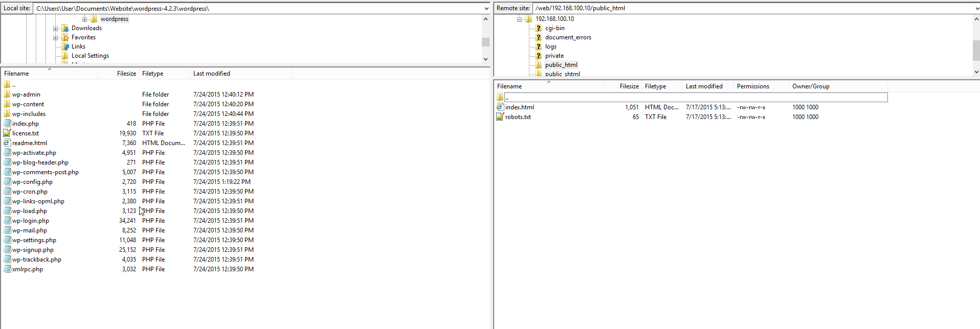Select wp-links-opml.php file name

click(38, 201)
